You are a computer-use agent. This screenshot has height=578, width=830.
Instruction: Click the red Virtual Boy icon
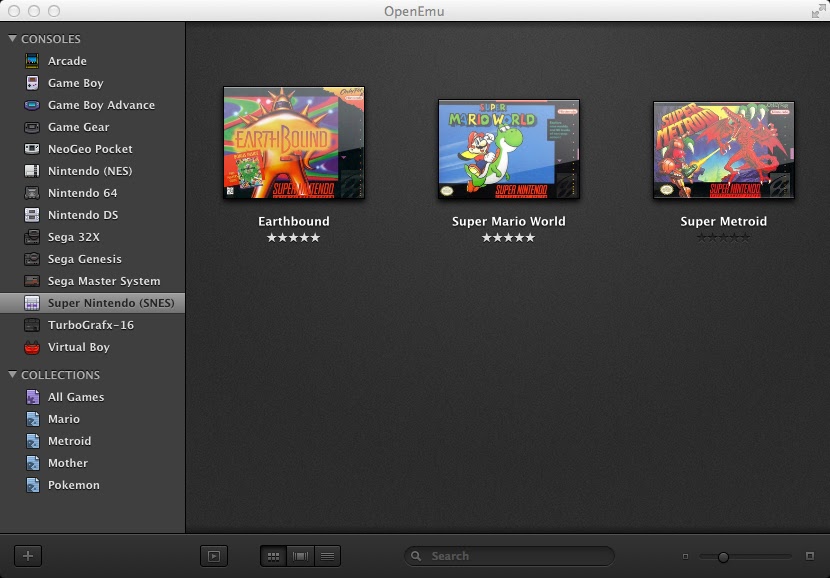click(x=32, y=347)
